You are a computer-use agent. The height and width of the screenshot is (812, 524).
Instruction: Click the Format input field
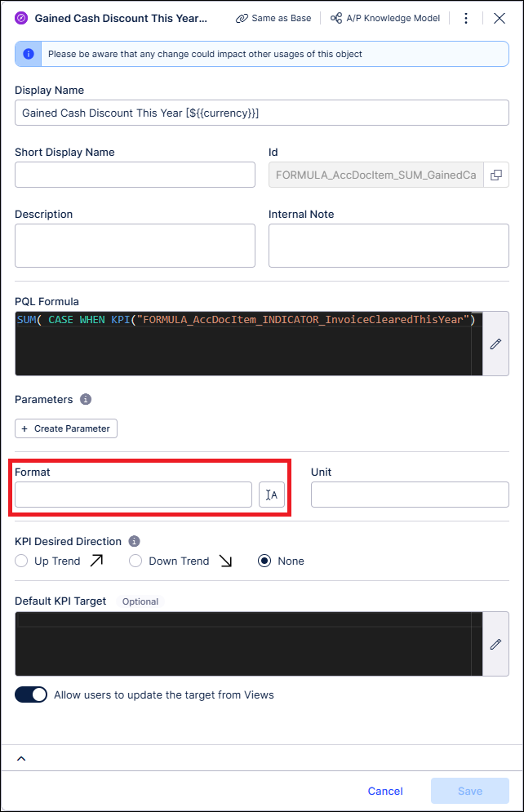pyautogui.click(x=134, y=495)
